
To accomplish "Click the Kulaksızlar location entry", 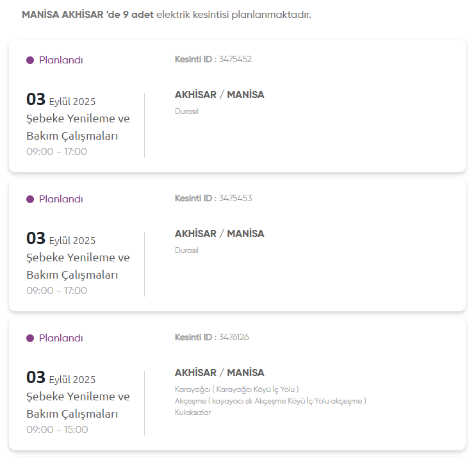I will pyautogui.click(x=193, y=413).
